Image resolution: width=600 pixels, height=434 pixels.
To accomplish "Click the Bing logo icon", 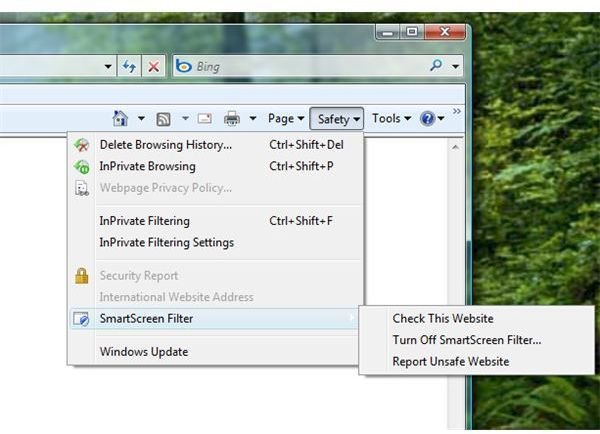I will click(184, 66).
